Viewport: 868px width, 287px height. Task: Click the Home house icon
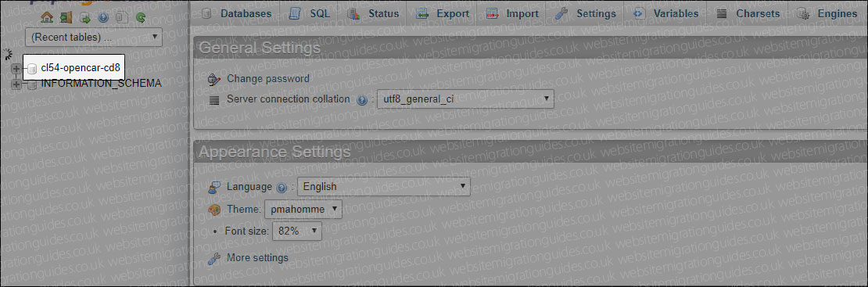tap(47, 18)
